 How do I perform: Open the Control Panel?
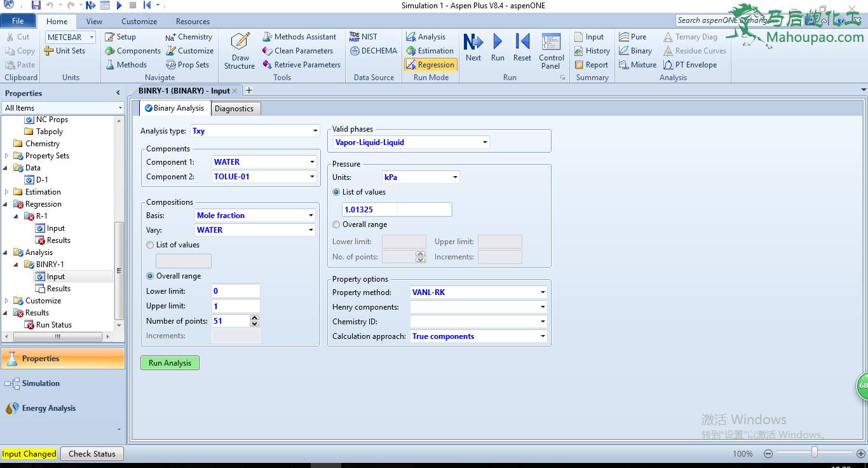tap(552, 51)
